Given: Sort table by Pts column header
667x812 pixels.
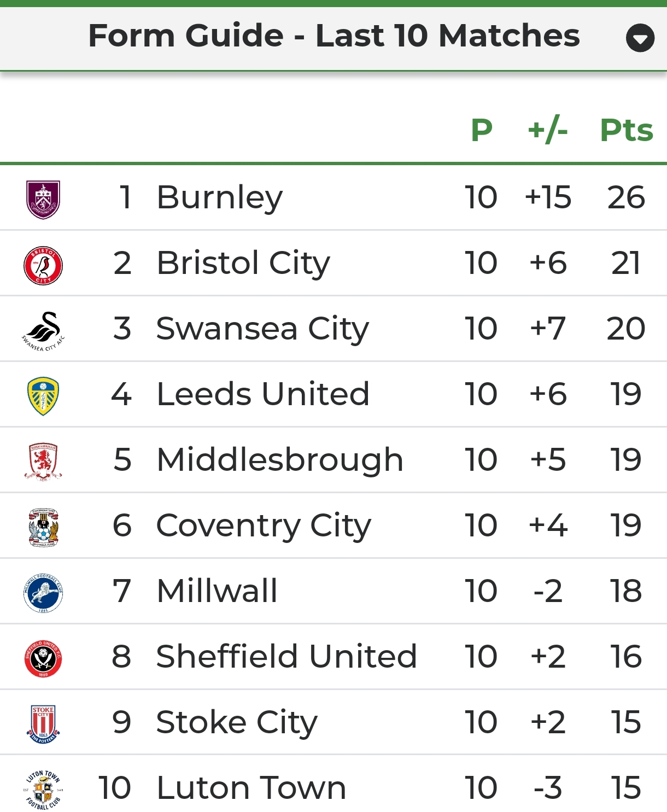Looking at the screenshot, I should pyautogui.click(x=626, y=131).
